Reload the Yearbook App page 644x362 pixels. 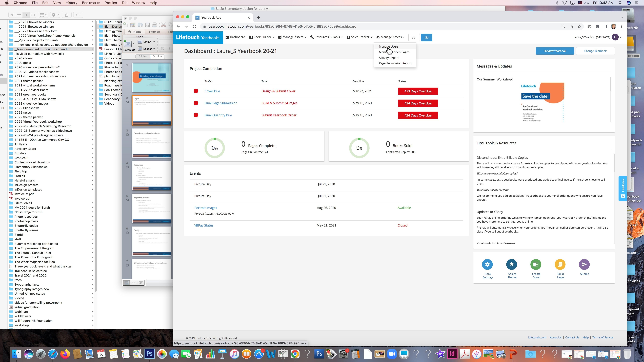[x=194, y=26]
